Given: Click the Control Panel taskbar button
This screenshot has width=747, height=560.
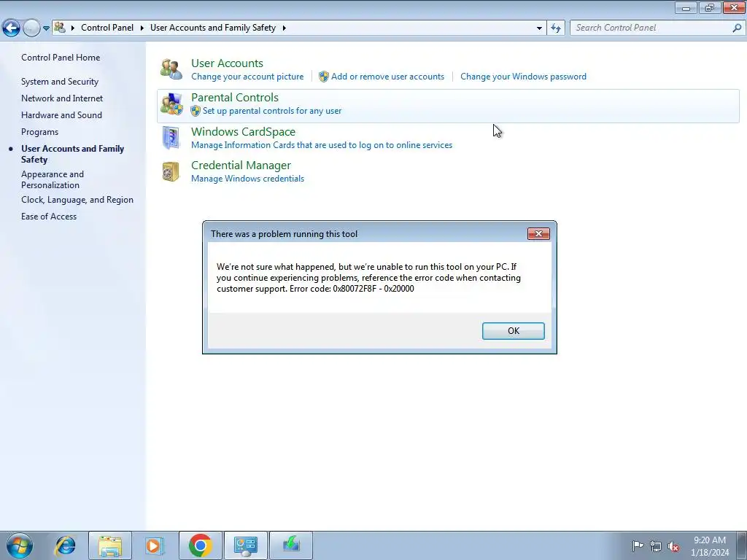Looking at the screenshot, I should click(246, 545).
